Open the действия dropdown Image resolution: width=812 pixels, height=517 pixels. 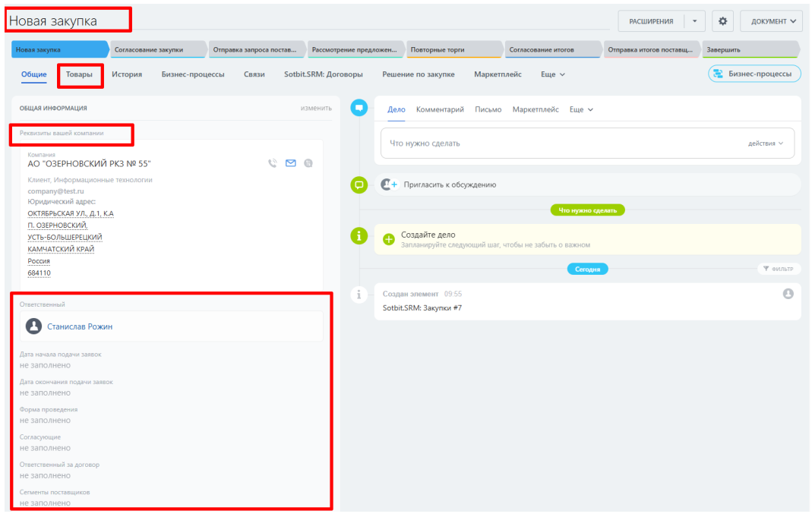point(766,143)
